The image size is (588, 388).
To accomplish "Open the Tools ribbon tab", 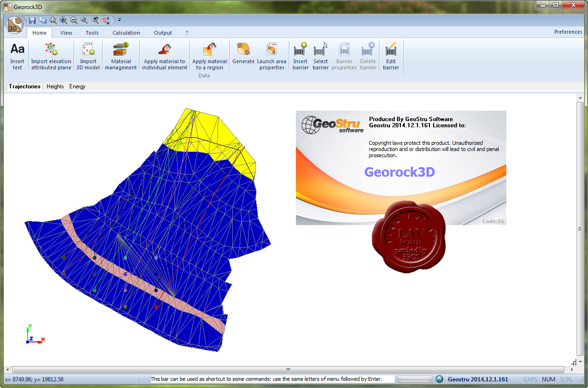I will point(92,33).
